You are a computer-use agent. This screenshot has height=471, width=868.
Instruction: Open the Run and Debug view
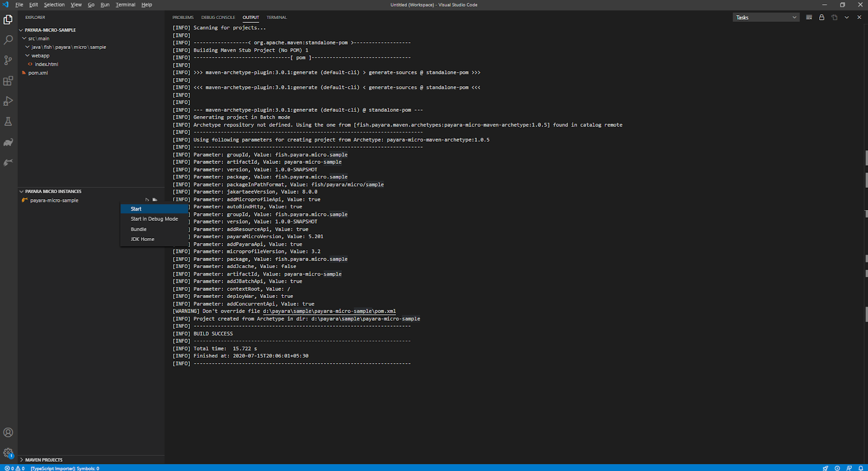pyautogui.click(x=8, y=101)
